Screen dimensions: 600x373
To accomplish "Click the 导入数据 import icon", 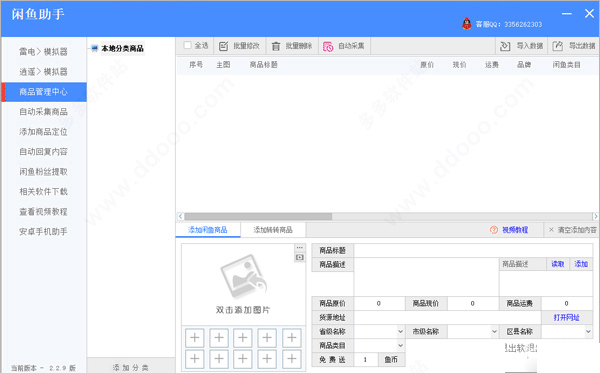I will point(505,46).
